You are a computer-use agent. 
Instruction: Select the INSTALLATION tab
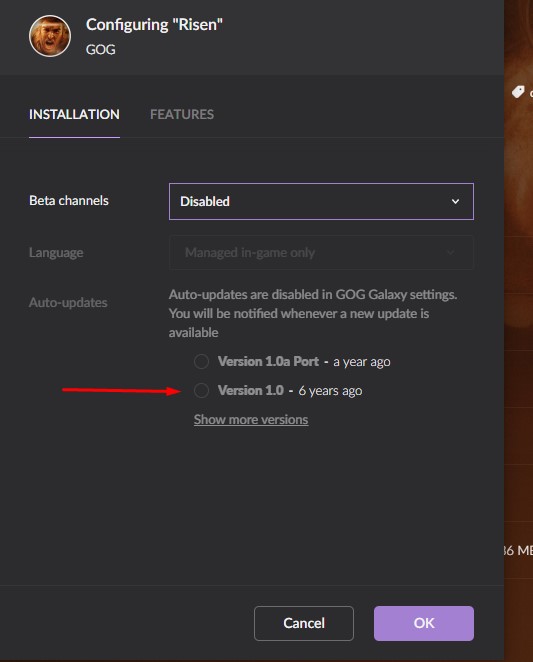pos(74,114)
